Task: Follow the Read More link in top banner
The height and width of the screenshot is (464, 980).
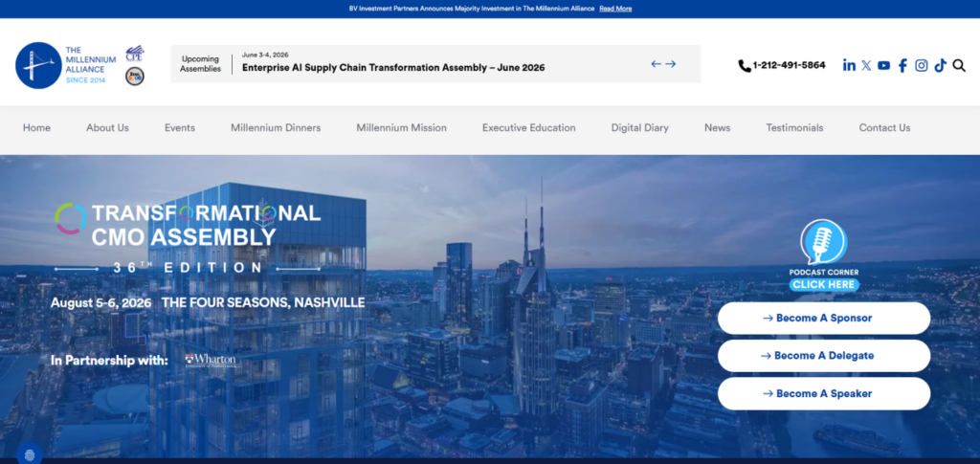Action: (x=615, y=9)
